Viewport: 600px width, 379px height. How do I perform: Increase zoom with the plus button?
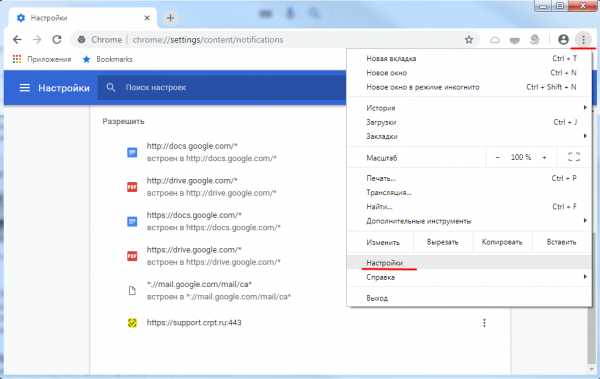[x=544, y=157]
